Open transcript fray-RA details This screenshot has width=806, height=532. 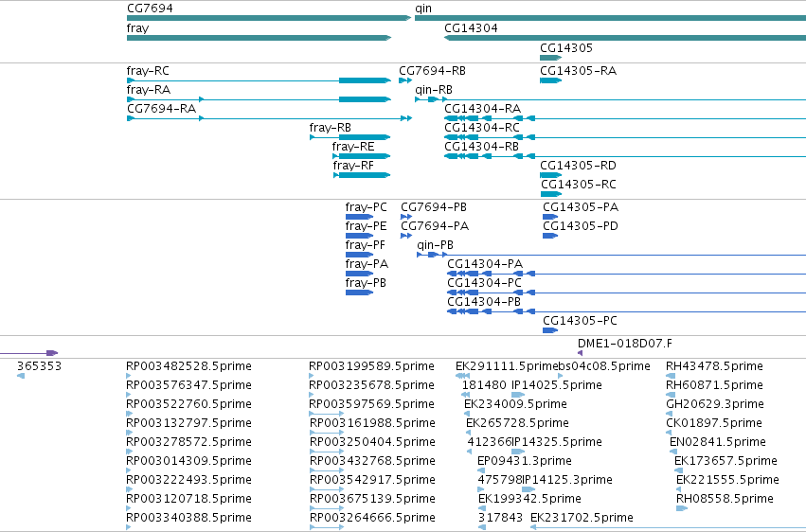(149, 90)
